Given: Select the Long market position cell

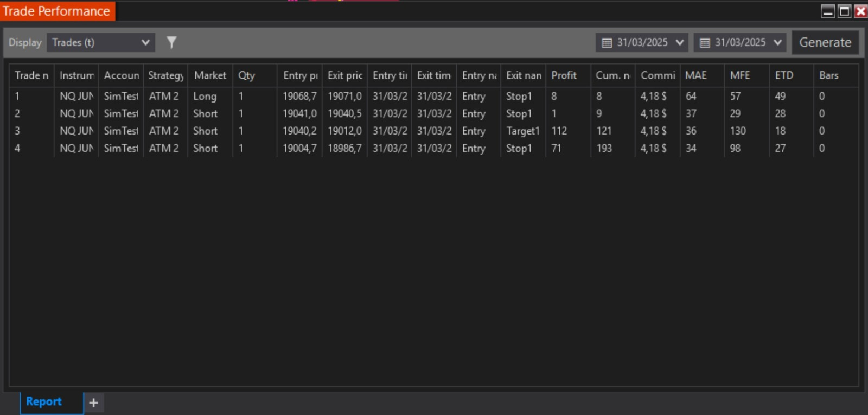Looking at the screenshot, I should click(x=210, y=96).
